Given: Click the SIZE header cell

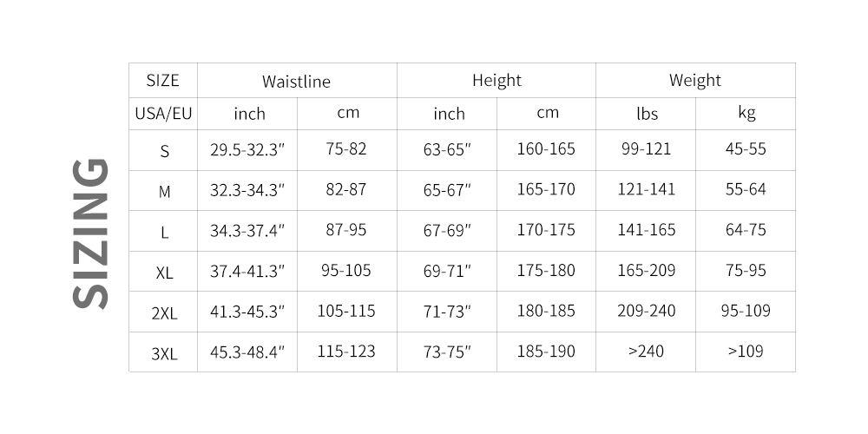Looking at the screenshot, I should [x=162, y=81].
